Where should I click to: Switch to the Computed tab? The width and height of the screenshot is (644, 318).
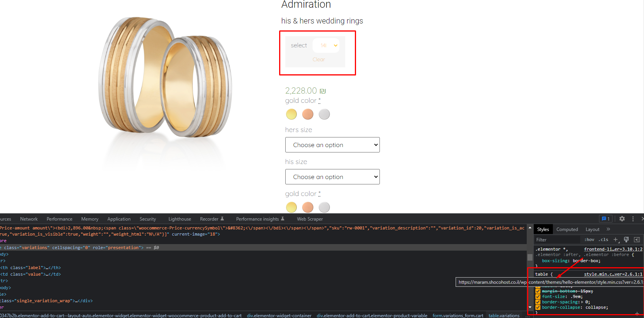(x=567, y=229)
